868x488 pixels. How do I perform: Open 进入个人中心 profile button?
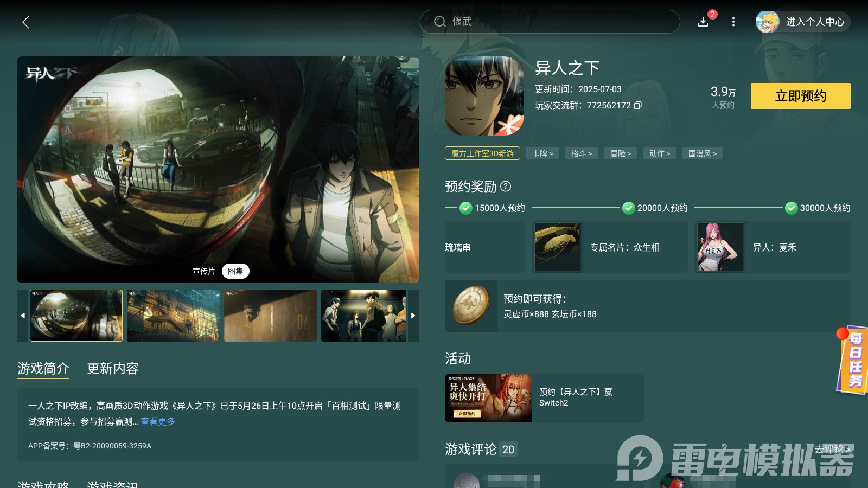[x=803, y=22]
